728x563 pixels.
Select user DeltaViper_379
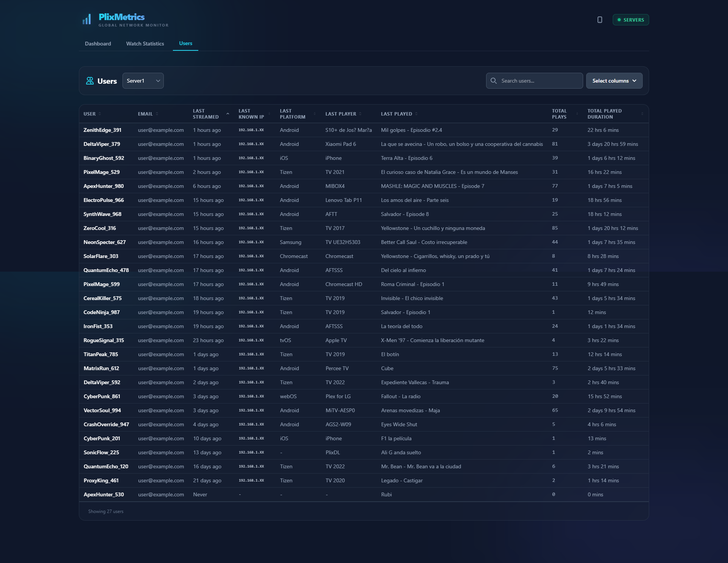pyautogui.click(x=102, y=144)
